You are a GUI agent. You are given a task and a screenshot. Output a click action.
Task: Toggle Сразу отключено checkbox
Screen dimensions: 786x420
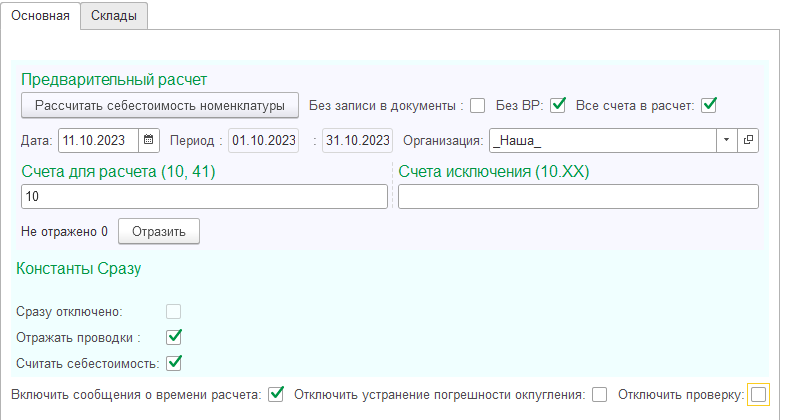click(173, 311)
